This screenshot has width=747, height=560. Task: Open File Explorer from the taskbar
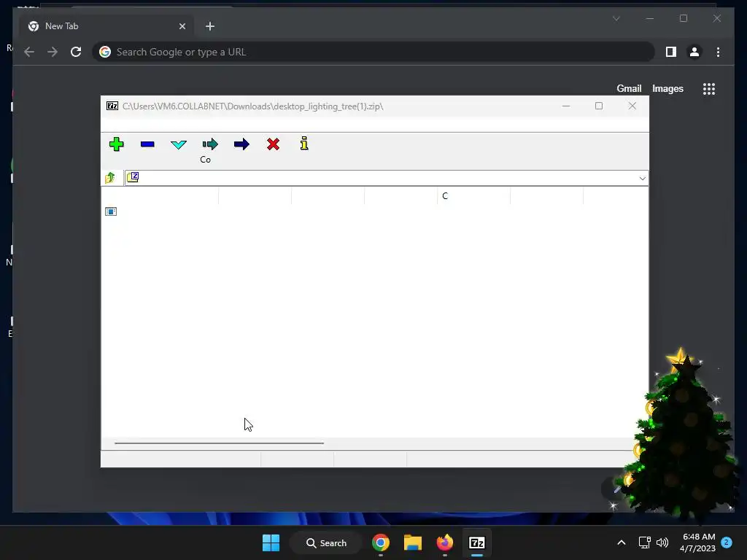click(x=413, y=542)
